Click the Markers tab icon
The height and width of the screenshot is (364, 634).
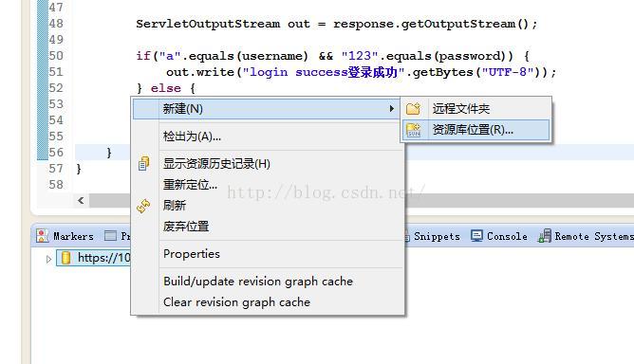click(x=42, y=235)
